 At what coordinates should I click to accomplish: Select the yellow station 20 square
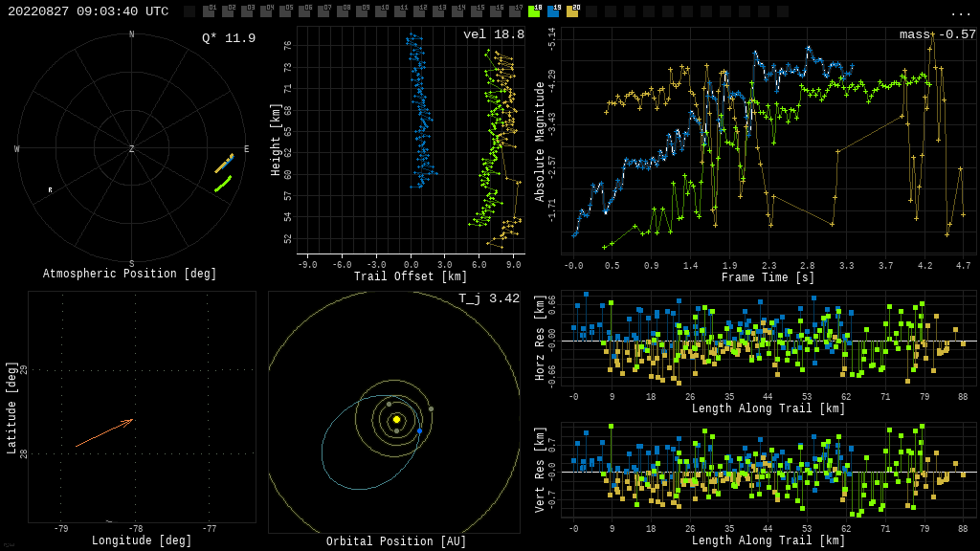point(572,11)
